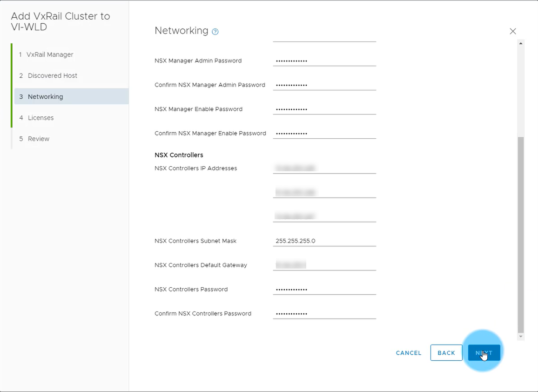Go to VxRail Manager step

[50, 54]
